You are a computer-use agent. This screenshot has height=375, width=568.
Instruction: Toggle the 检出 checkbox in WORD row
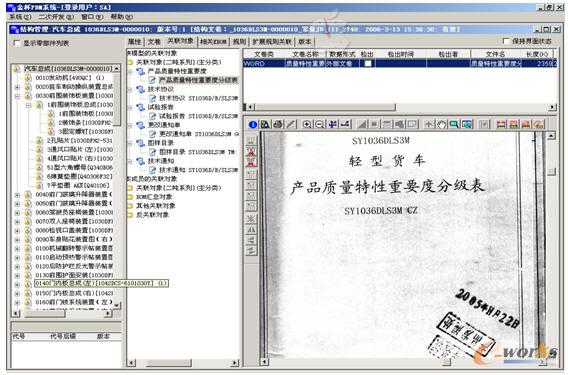(368, 63)
